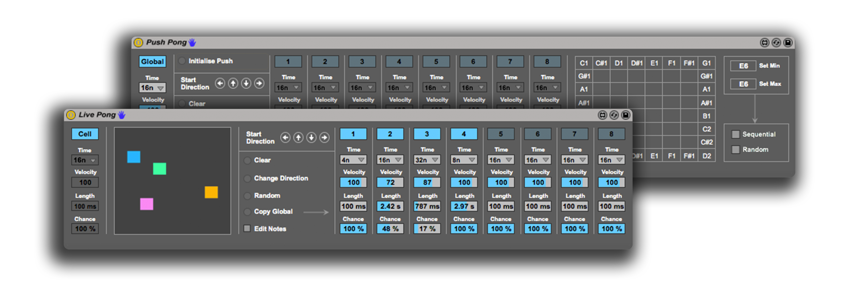Expand Global Time 16n dropdown in Push Pong

point(152,88)
